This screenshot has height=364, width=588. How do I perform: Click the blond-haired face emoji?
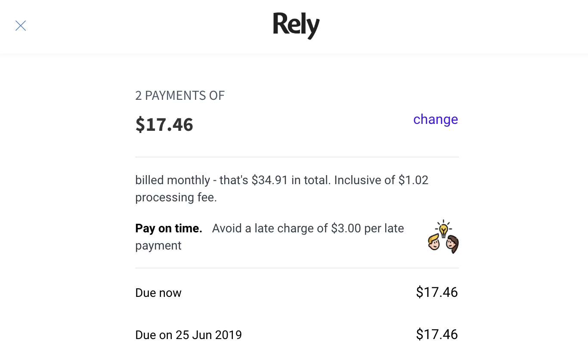pyautogui.click(x=434, y=242)
